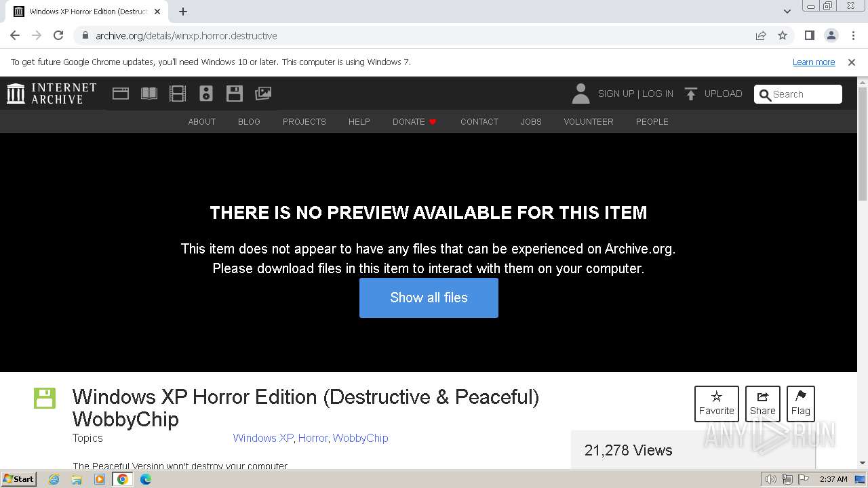Open the media player taskbar icon
Image resolution: width=868 pixels, height=488 pixels.
pos(100,479)
